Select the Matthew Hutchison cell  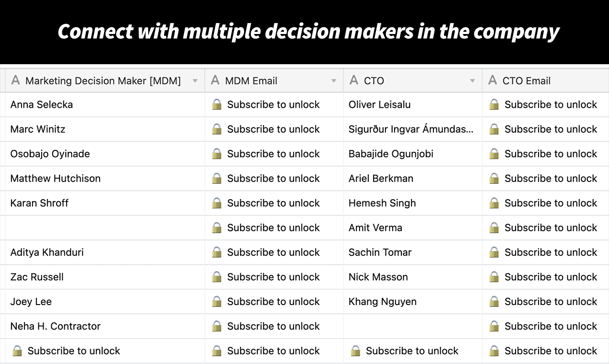click(56, 179)
